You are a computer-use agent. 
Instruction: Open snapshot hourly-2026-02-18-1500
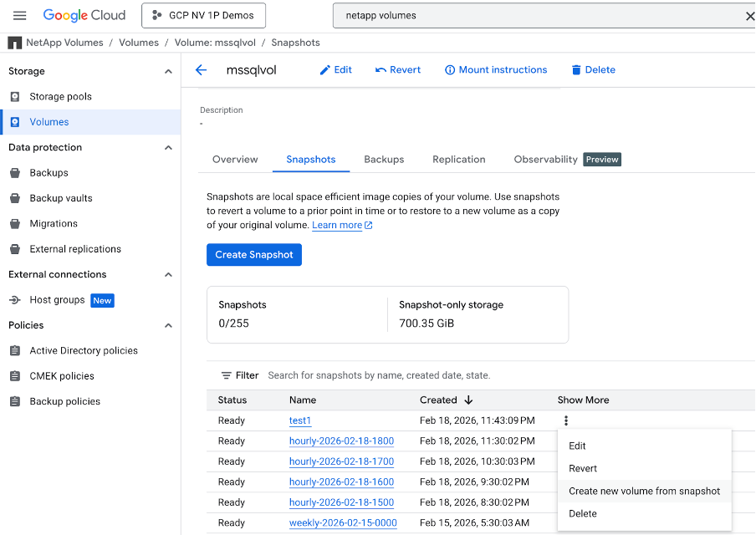pos(341,502)
